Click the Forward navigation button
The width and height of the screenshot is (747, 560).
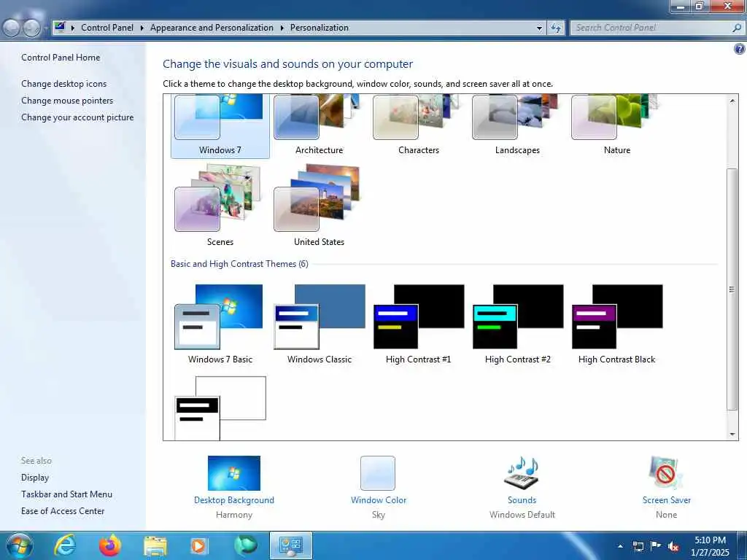[32, 28]
